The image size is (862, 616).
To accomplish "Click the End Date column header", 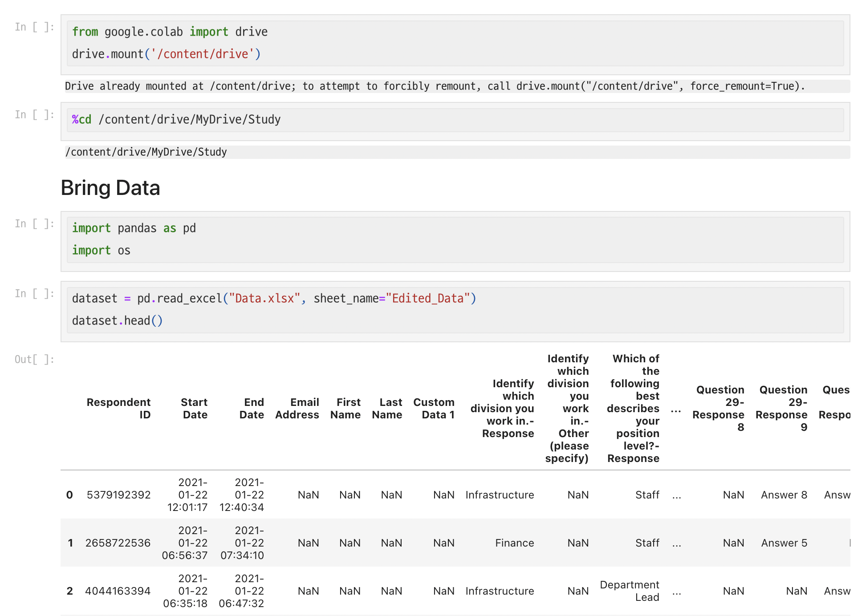I will 252,408.
